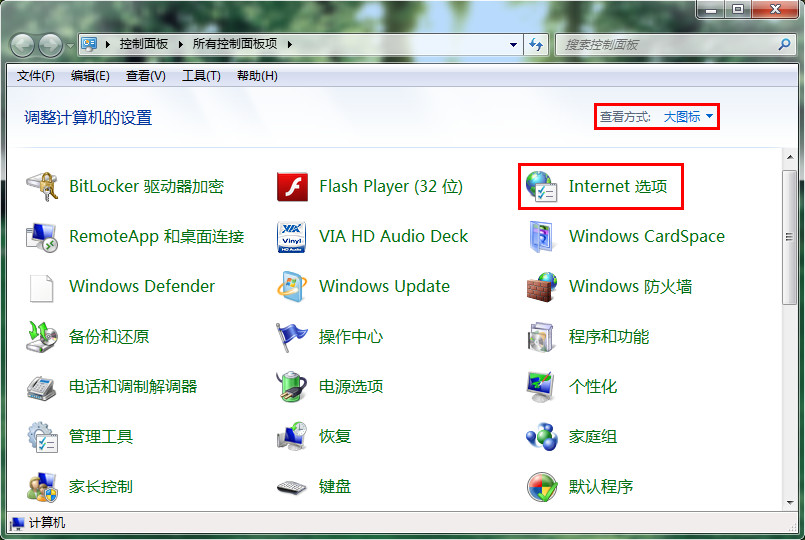805x540 pixels.
Task: Expand the address bar history dropdown
Action: pos(513,45)
